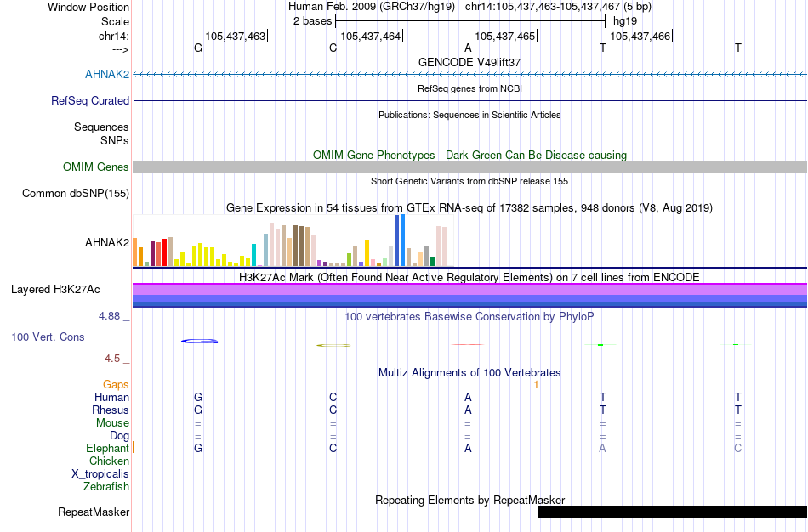Click the RefSeq Curated intron line
Viewport: 808px width, 532px height.
(470, 100)
